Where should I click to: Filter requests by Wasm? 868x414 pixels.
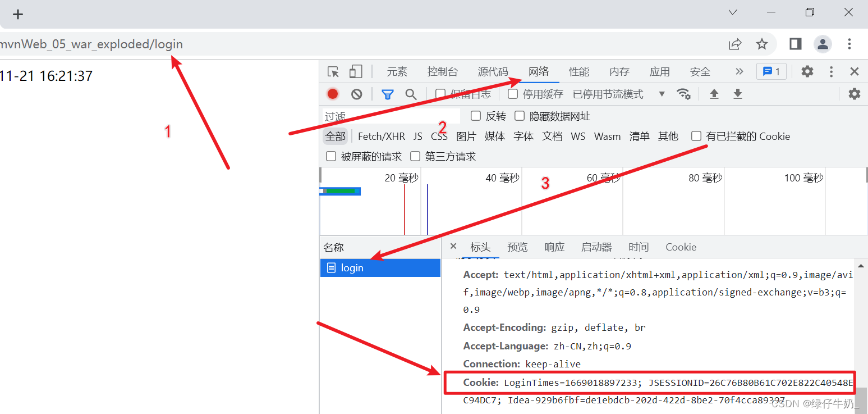(608, 137)
